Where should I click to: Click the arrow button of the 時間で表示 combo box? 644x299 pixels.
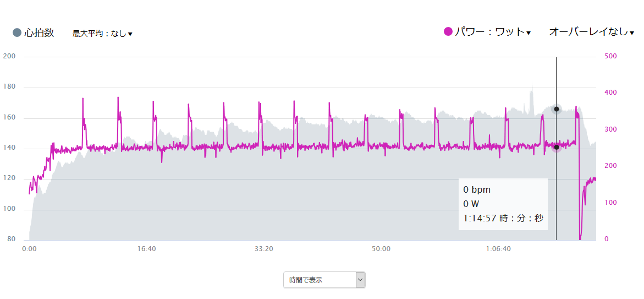click(360, 280)
